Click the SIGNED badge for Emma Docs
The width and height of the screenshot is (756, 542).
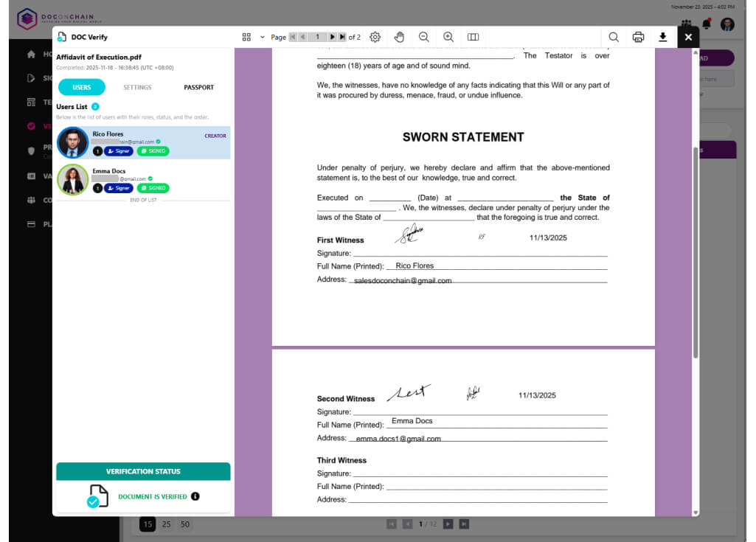[153, 188]
